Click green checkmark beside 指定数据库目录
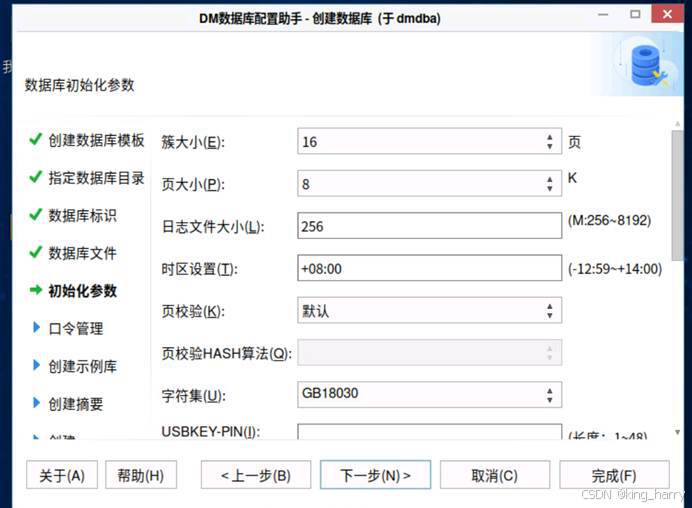 click(36, 177)
